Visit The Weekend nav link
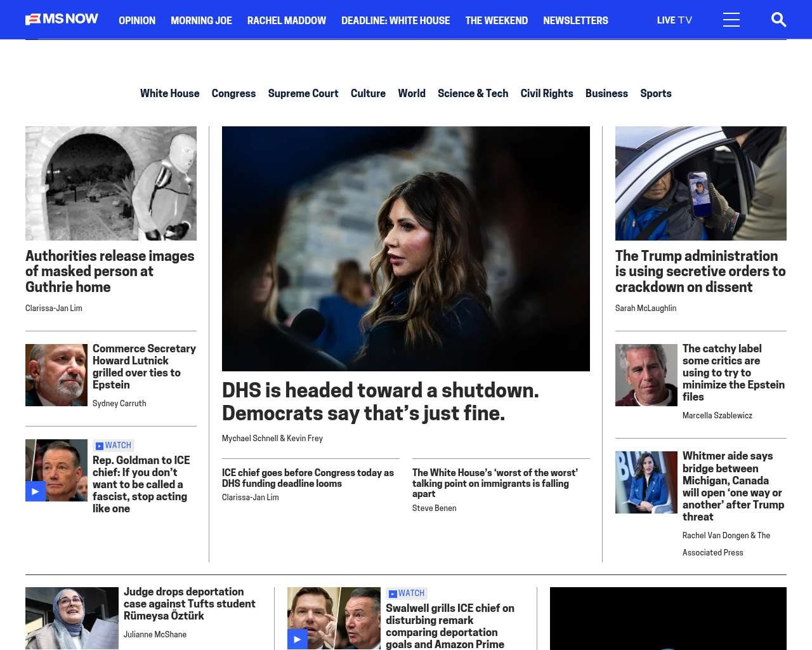812x650 pixels. (496, 20)
